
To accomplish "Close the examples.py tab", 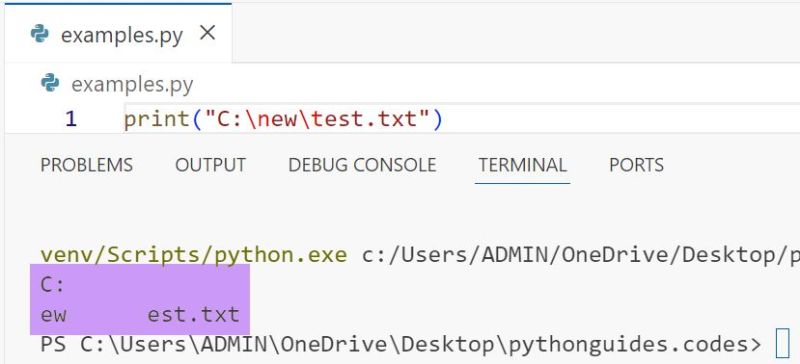I will tap(207, 34).
